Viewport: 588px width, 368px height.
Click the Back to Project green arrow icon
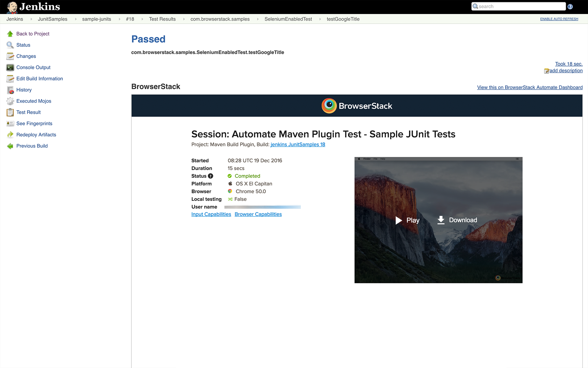pos(10,34)
